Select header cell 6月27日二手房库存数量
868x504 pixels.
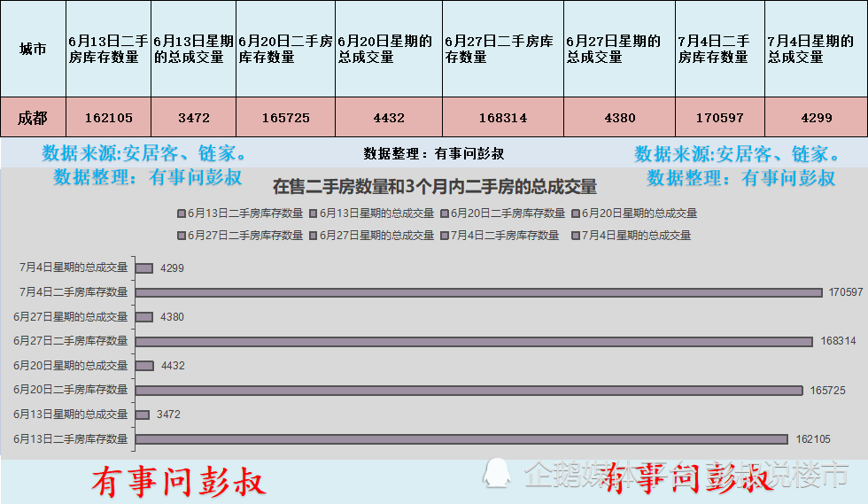[503, 49]
